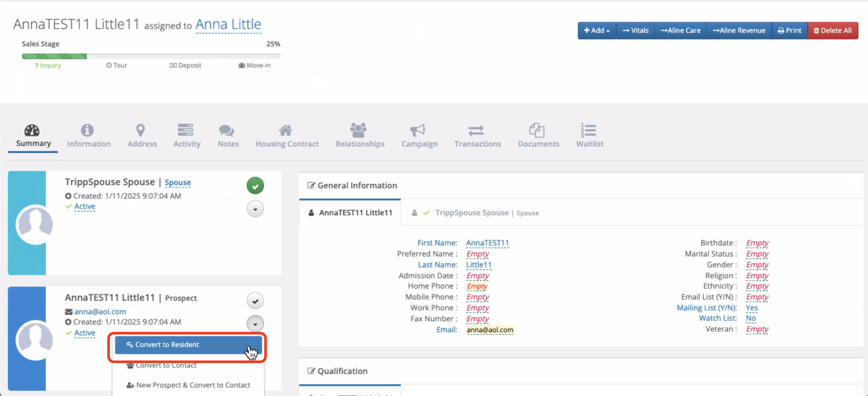The height and width of the screenshot is (396, 868).
Task: Open the Add dropdown button
Action: click(596, 30)
